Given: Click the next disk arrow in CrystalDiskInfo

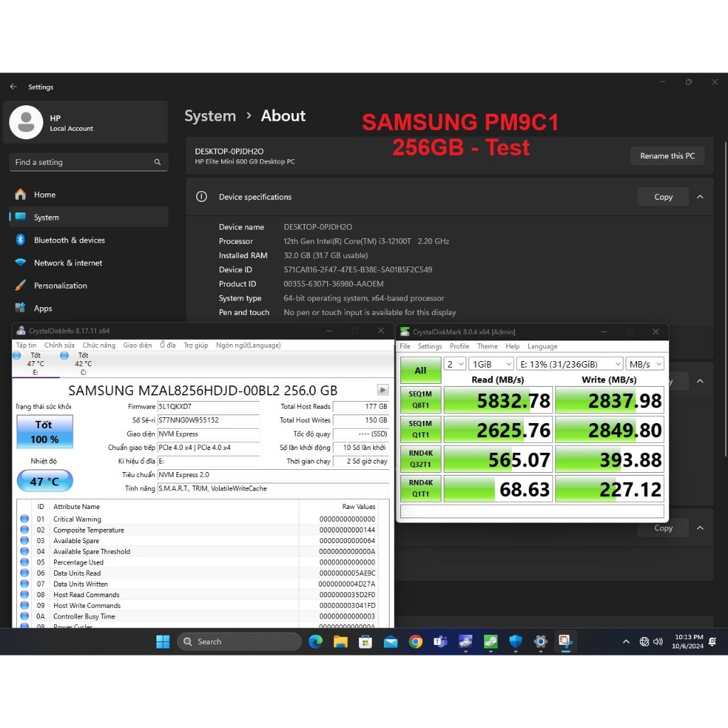Looking at the screenshot, I should (382, 390).
